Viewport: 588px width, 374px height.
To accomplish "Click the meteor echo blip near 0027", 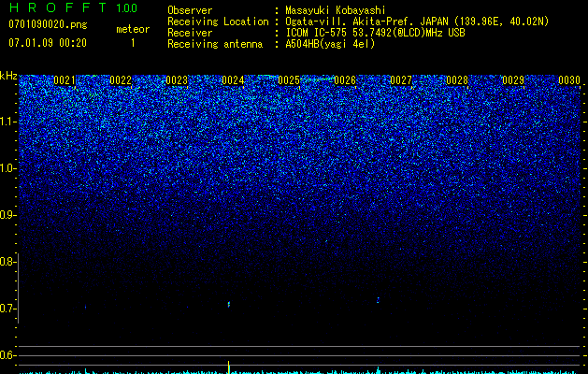I will click(378, 300).
